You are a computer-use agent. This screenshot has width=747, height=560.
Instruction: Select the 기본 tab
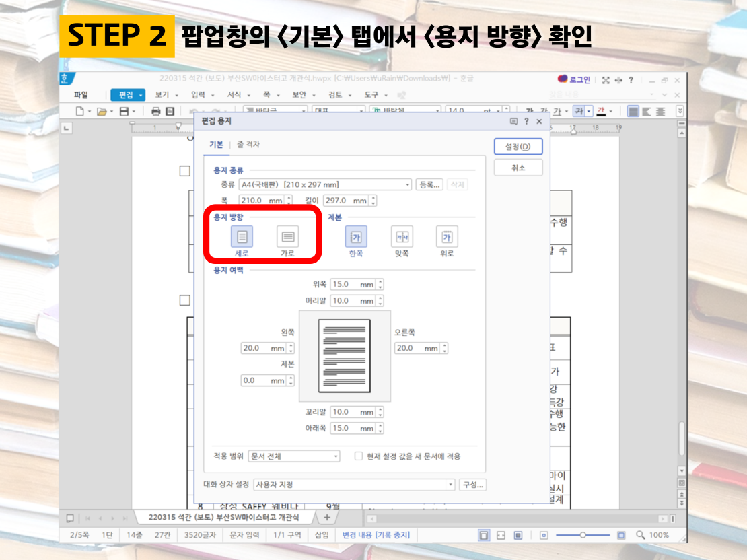[216, 145]
